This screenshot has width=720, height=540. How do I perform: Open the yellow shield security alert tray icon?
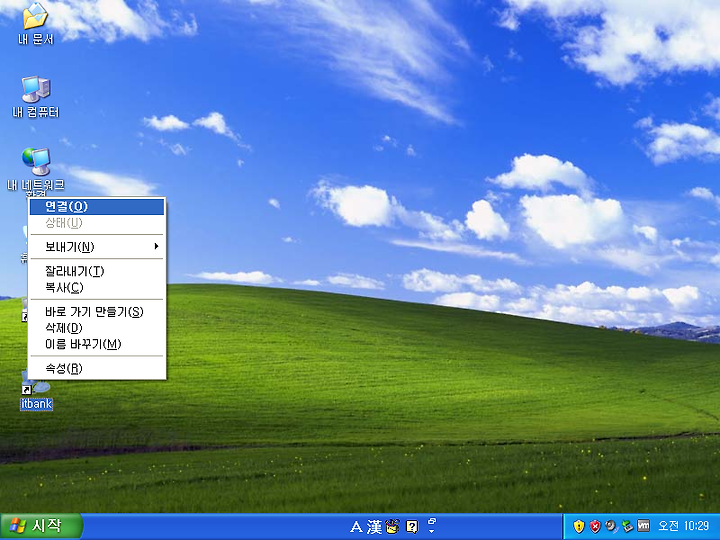pos(579,526)
